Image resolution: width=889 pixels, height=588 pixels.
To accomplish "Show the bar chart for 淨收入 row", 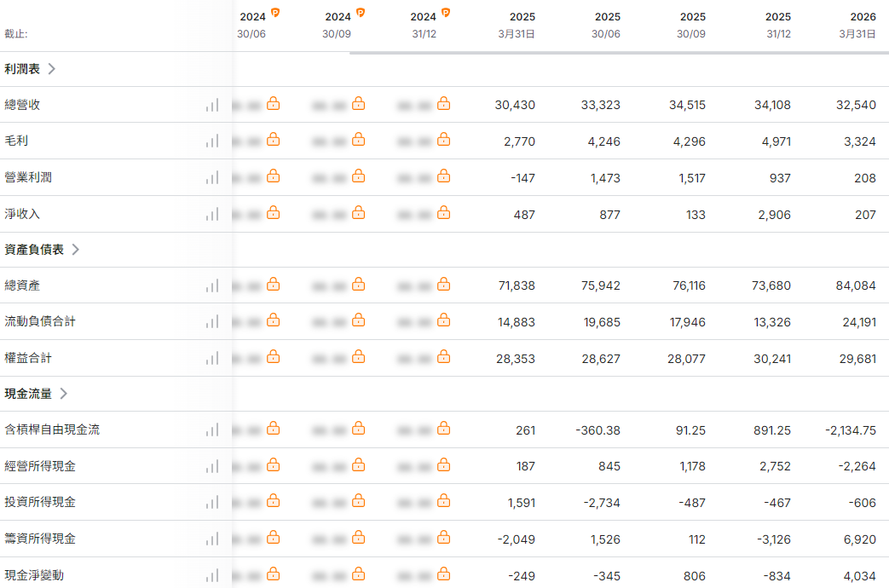I will (x=212, y=215).
